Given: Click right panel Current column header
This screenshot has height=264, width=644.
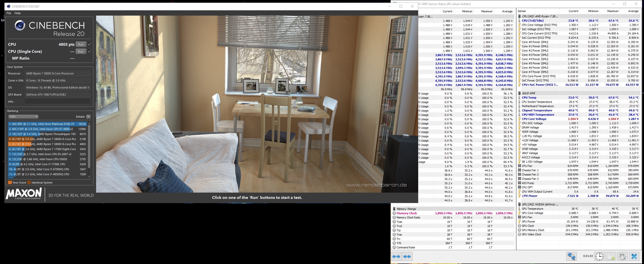Looking at the screenshot, I should point(570,11).
